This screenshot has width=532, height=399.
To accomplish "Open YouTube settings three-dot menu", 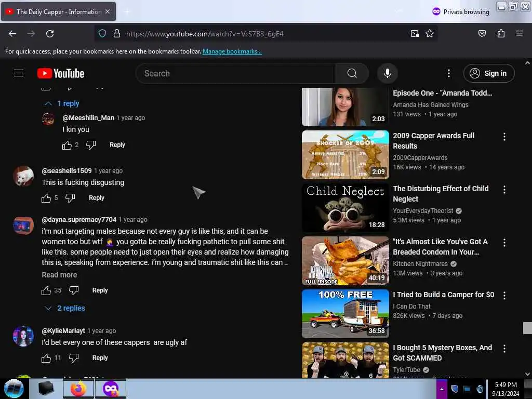I will point(448,73).
